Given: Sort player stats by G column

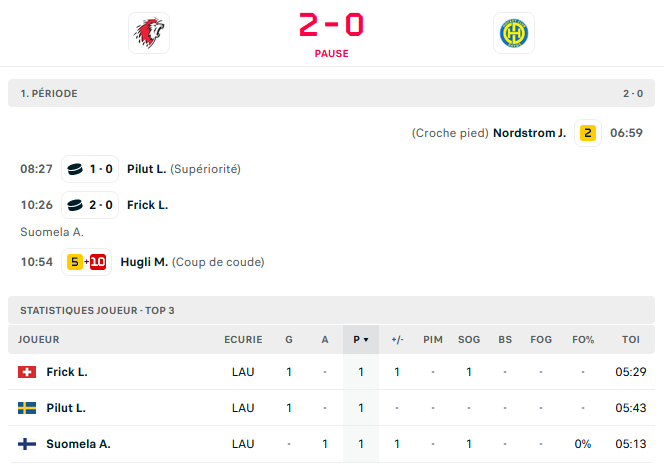Looking at the screenshot, I should click(289, 340).
